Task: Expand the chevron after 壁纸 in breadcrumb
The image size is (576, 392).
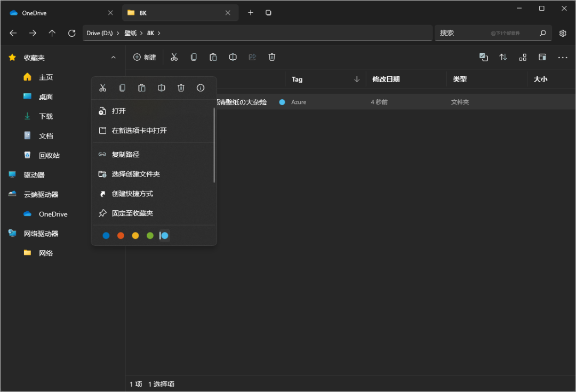Action: [141, 33]
